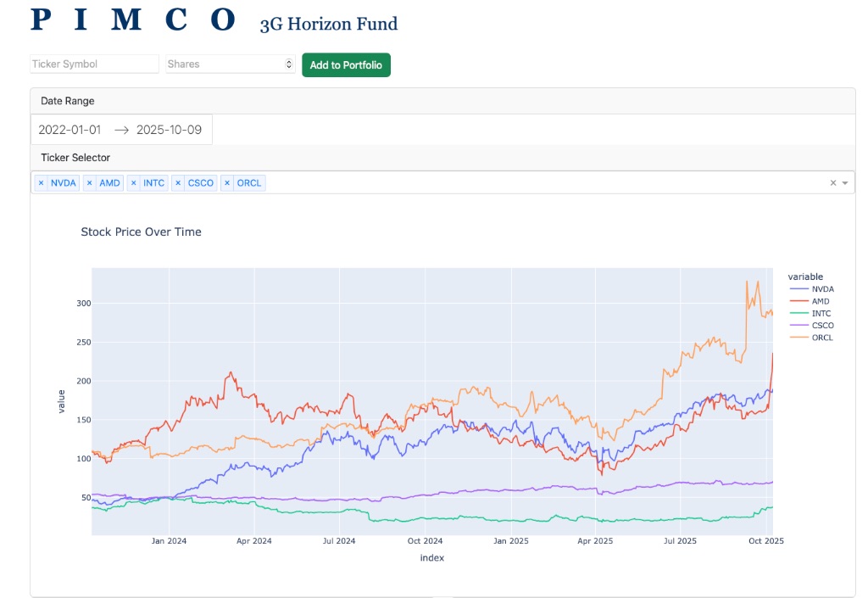Remove the NVDA ticker chip

point(41,182)
